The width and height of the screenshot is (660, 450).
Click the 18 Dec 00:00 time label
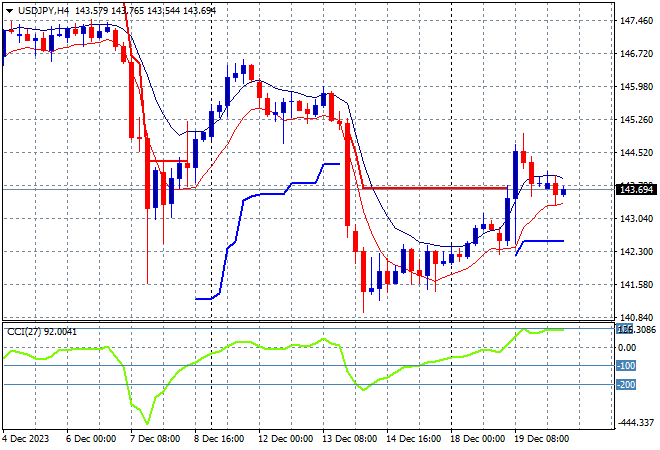pos(478,439)
